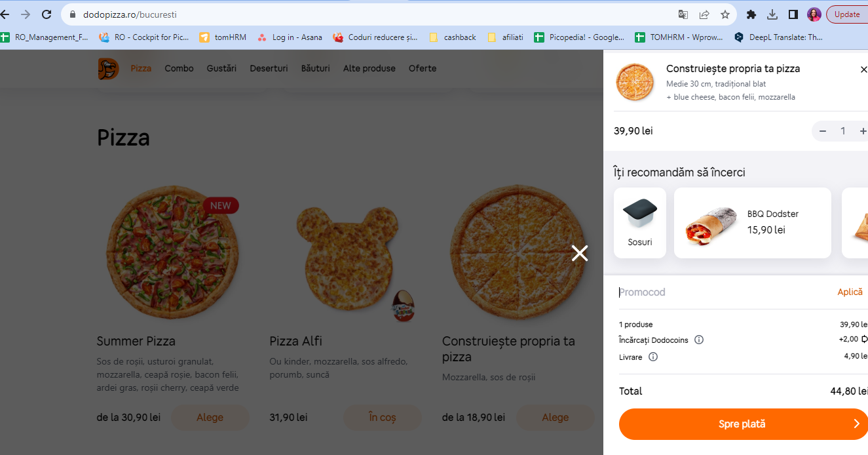868x455 pixels.
Task: Click Alege for Summer Pizza
Action: [x=210, y=417]
